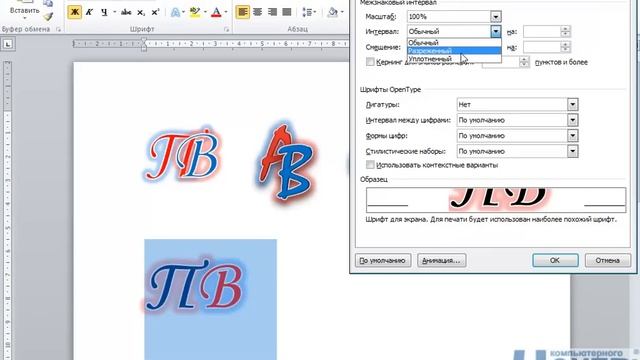Center the paragraph
Image resolution: width=640 pixels, height=360 pixels.
click(258, 12)
